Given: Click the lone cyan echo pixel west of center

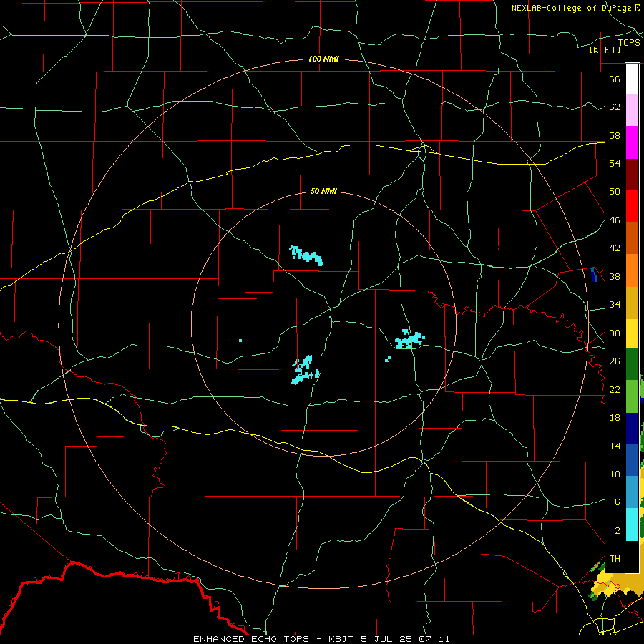Looking at the screenshot, I should [x=240, y=341].
